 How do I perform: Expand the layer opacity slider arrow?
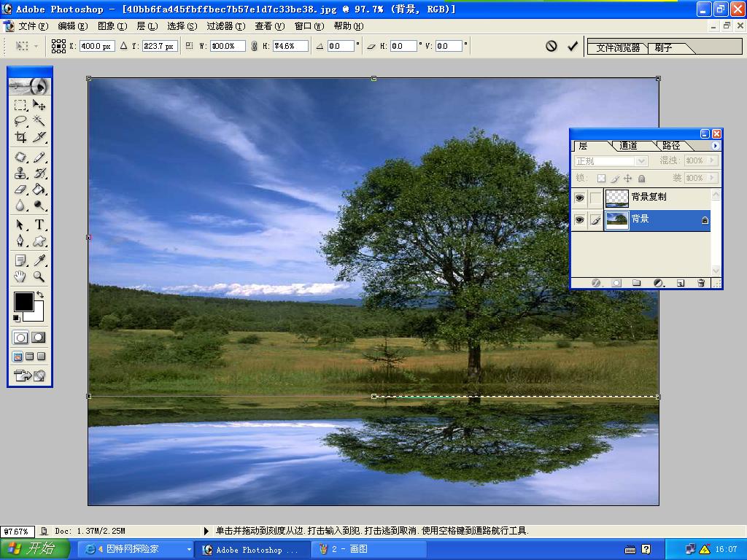point(713,160)
